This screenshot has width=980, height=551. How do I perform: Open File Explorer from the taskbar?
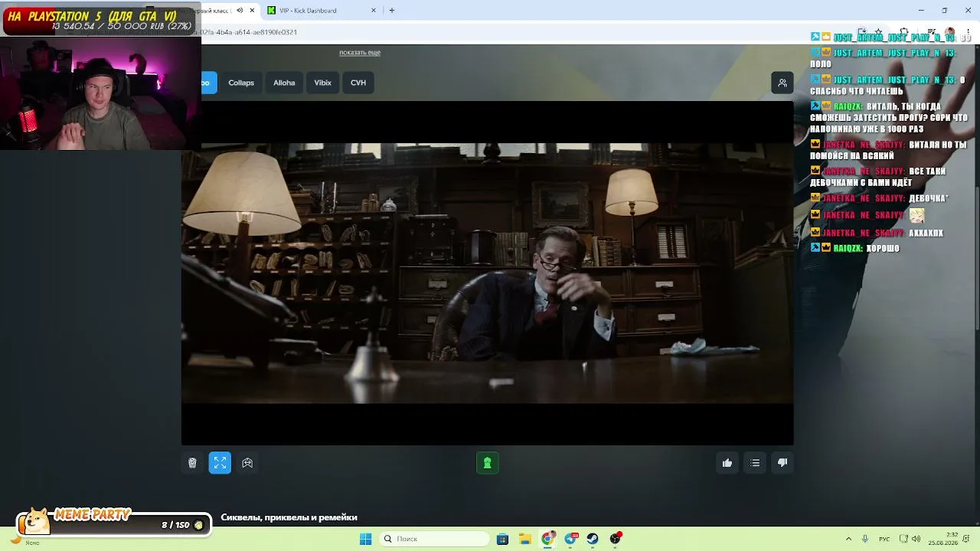coord(525,539)
